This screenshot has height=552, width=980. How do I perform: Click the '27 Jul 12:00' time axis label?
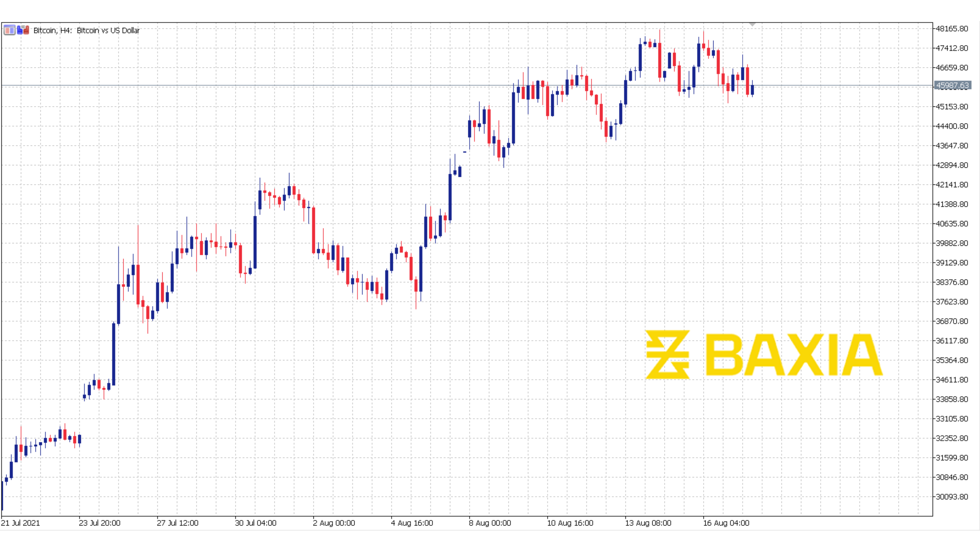point(178,523)
